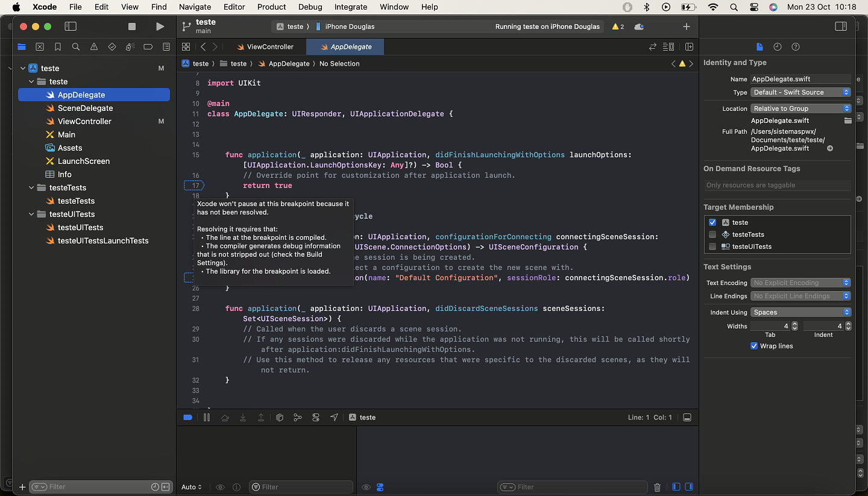This screenshot has width=868, height=496.
Task: Click the Run (play) button in toolbar
Action: point(160,27)
